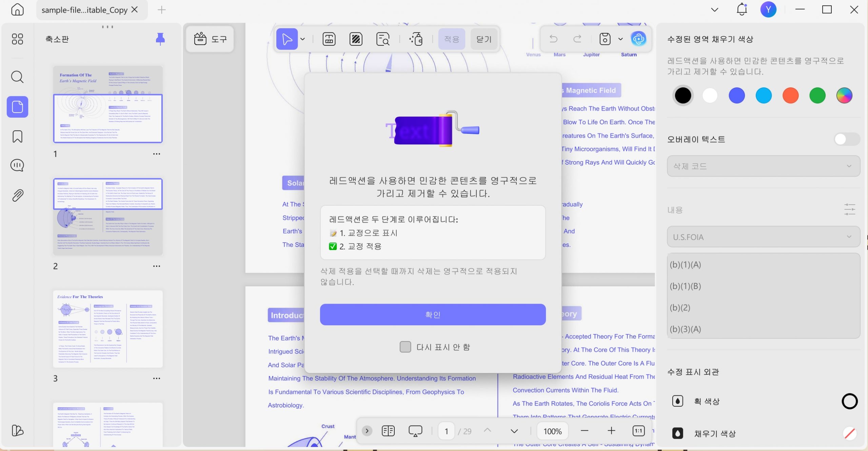Open the notifications bell
Image resolution: width=868 pixels, height=451 pixels.
pyautogui.click(x=742, y=9)
